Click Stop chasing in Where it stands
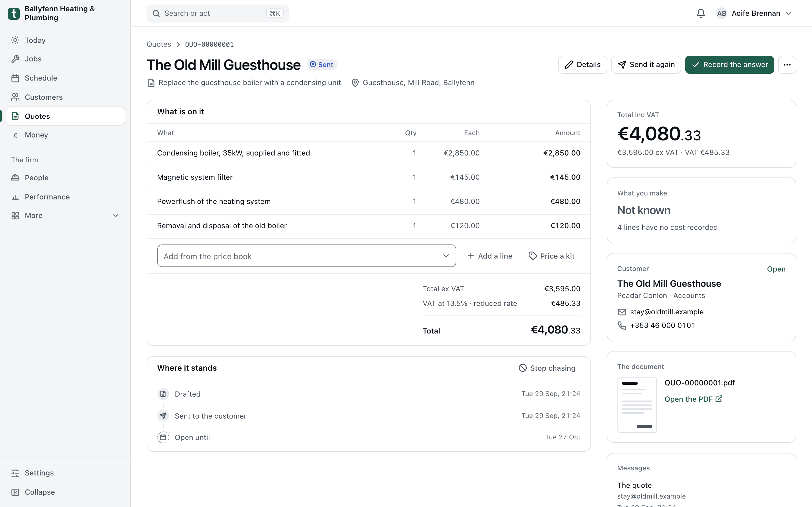The width and height of the screenshot is (812, 507). click(x=547, y=368)
